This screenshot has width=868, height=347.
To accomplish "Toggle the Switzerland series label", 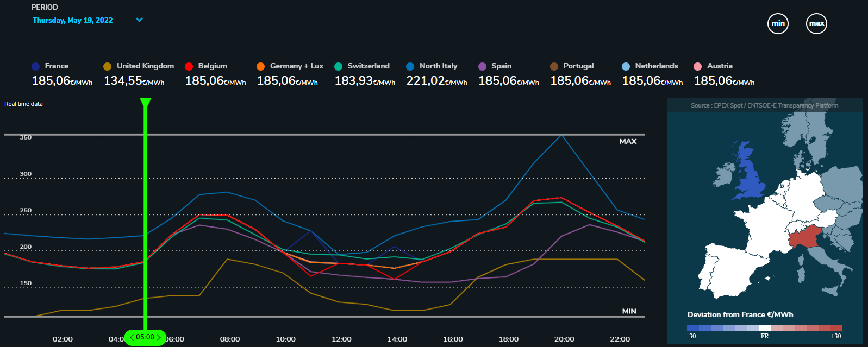I will [x=369, y=66].
